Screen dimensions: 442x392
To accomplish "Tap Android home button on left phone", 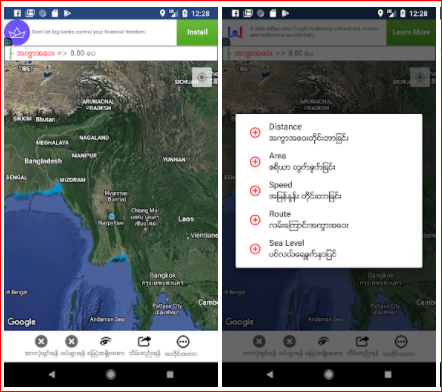I will pos(111,374).
